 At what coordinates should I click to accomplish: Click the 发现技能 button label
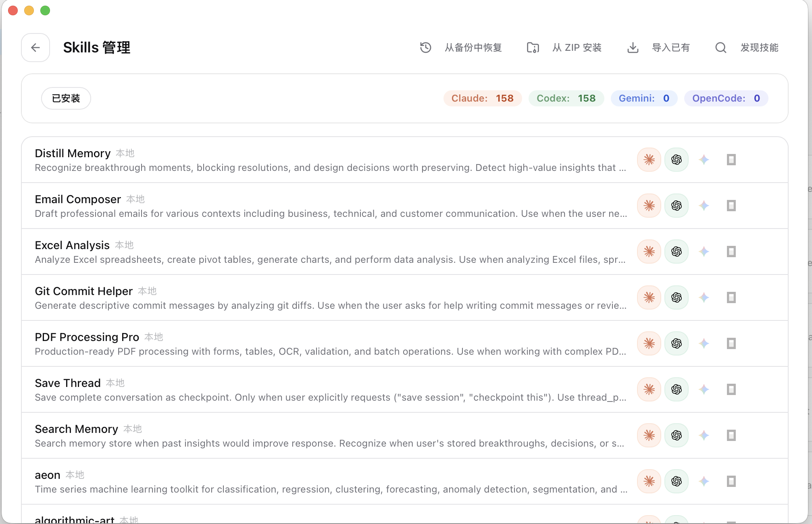coord(759,48)
